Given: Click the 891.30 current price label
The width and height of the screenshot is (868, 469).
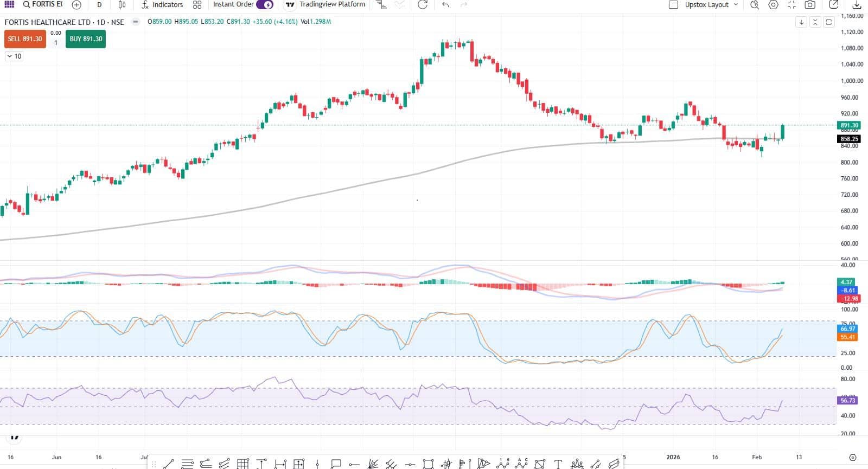Looking at the screenshot, I should click(x=849, y=125).
